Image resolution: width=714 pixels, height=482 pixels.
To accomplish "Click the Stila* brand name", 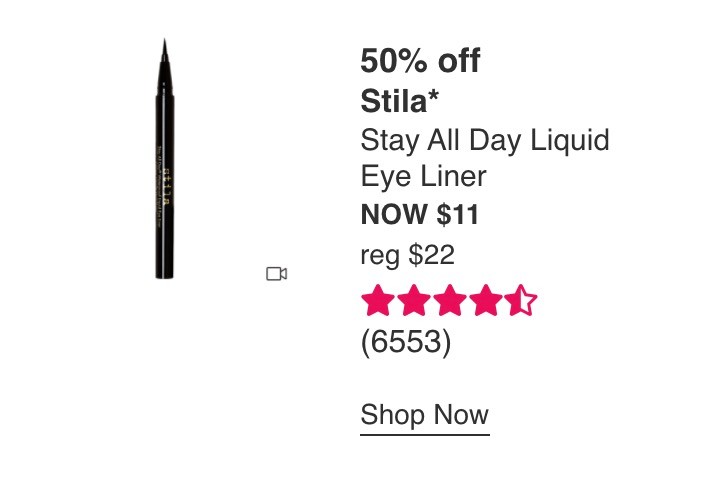I will pyautogui.click(x=399, y=101).
